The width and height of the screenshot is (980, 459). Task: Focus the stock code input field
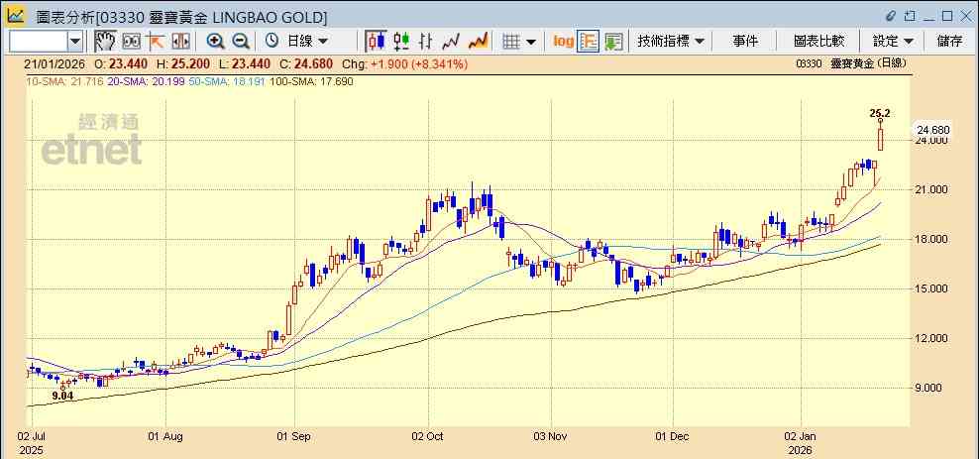[39, 42]
